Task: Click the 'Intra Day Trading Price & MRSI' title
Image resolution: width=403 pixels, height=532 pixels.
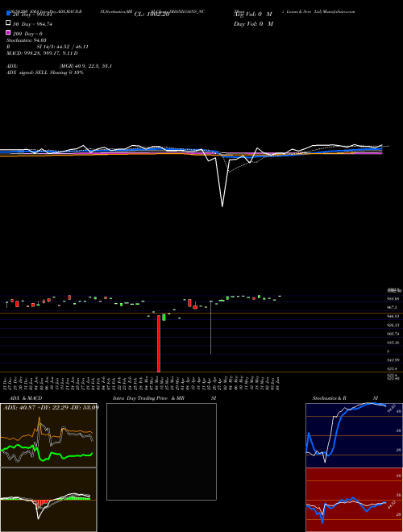Action: coord(164,398)
